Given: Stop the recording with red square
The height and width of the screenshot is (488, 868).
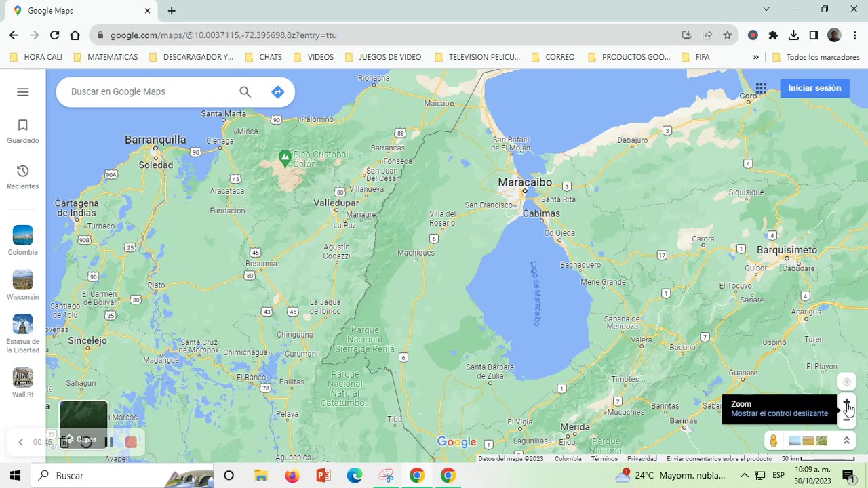Looking at the screenshot, I should tap(131, 442).
